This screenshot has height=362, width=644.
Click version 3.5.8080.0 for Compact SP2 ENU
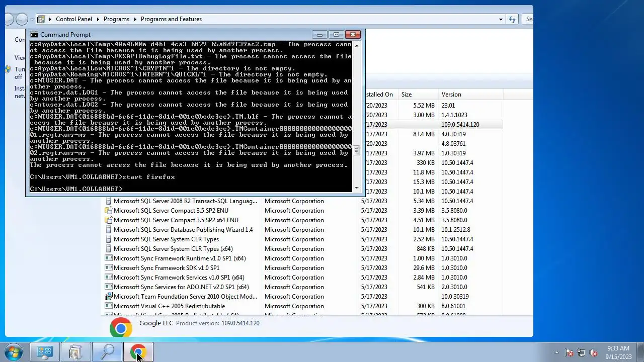coord(454,211)
